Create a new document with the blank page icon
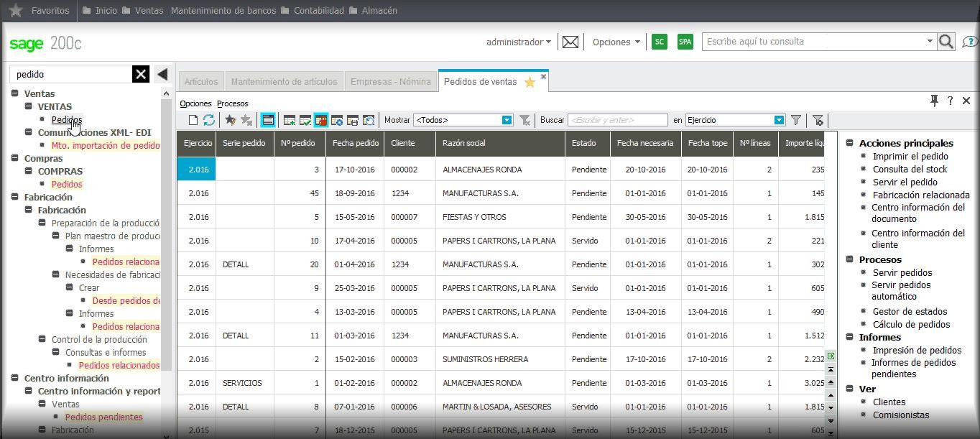980x439 pixels. [193, 120]
